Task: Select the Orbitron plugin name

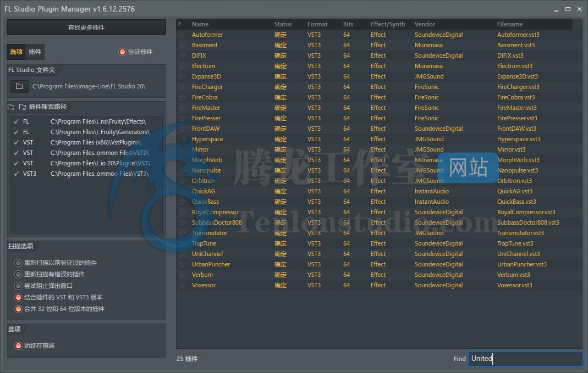Action: tap(204, 181)
